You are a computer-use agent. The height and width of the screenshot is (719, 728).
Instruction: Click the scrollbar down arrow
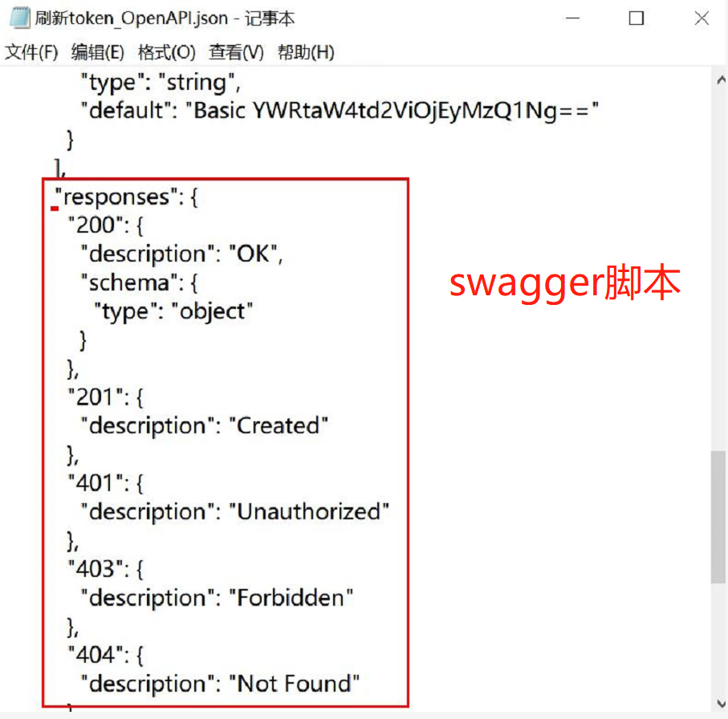tap(721, 703)
